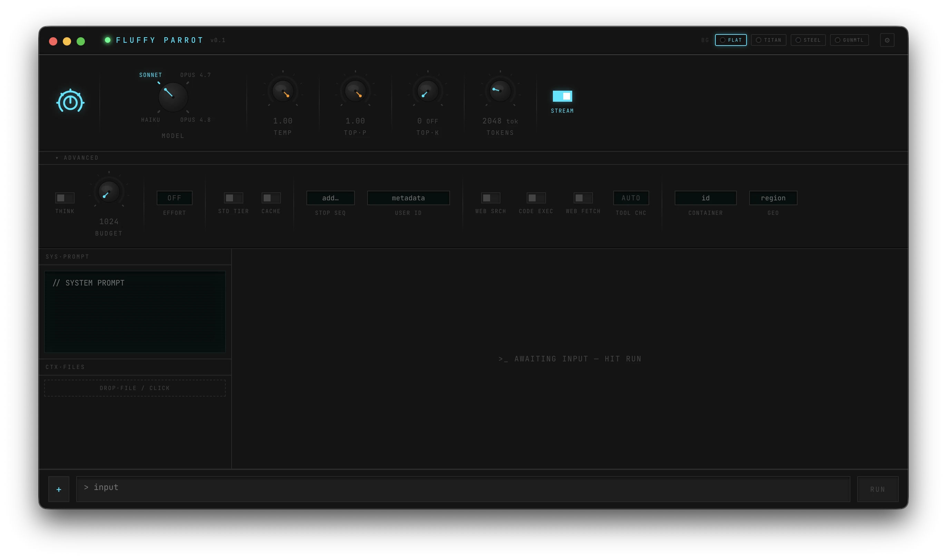Click the DROP·FILE / CLICK upload area

pos(135,388)
